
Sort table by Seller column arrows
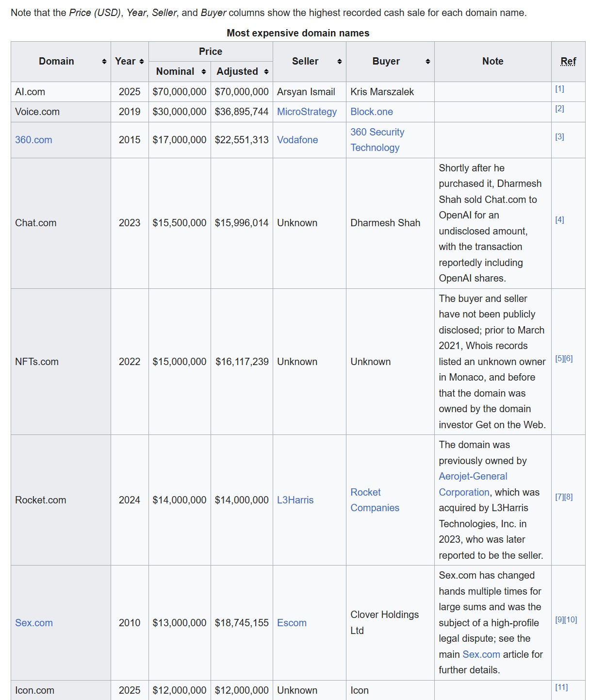339,62
